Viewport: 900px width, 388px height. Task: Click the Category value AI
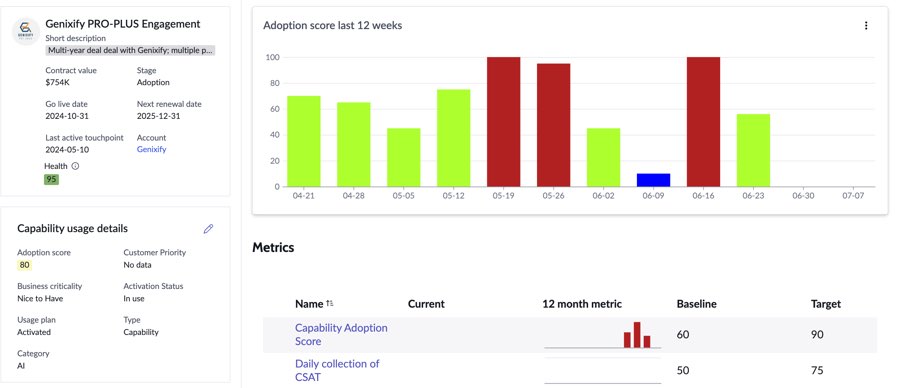[21, 366]
